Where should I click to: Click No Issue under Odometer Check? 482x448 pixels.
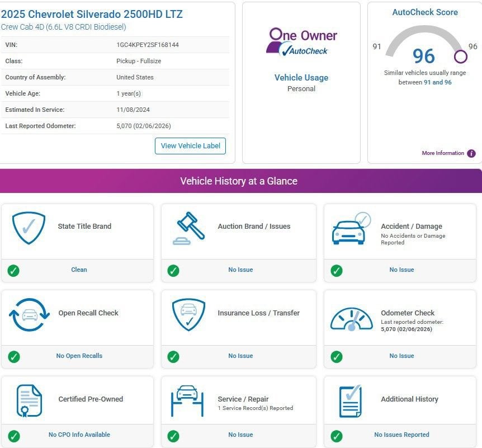click(x=401, y=356)
